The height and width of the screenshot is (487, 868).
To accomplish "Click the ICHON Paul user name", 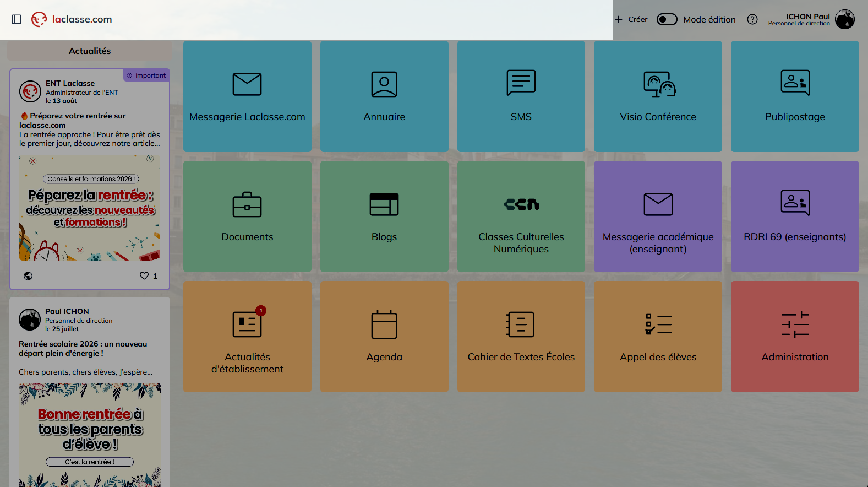I will pos(808,17).
